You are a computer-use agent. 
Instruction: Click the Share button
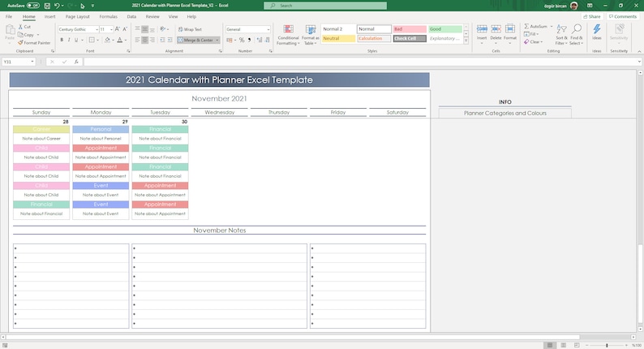[592, 16]
